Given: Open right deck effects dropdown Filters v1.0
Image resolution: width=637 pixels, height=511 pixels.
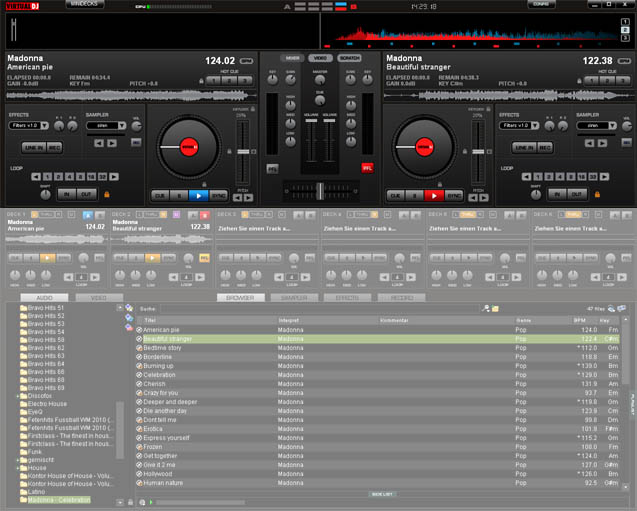Looking at the screenshot, I should click(x=519, y=126).
